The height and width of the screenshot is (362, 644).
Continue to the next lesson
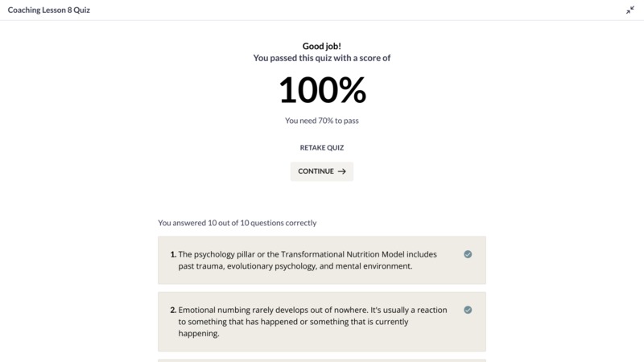[x=321, y=171]
